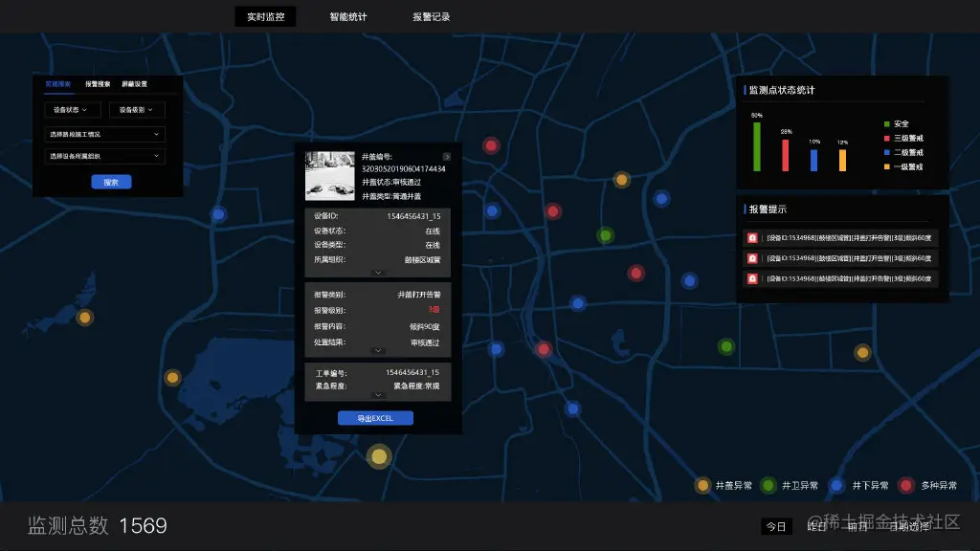Select the 昨日 date filter
980x551 pixels.
click(816, 527)
